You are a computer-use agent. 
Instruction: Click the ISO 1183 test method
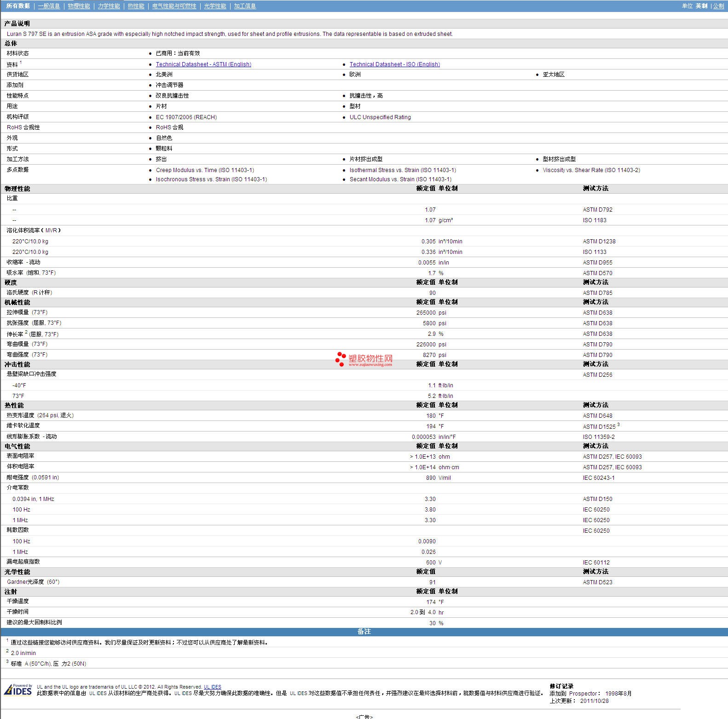pyautogui.click(x=595, y=220)
